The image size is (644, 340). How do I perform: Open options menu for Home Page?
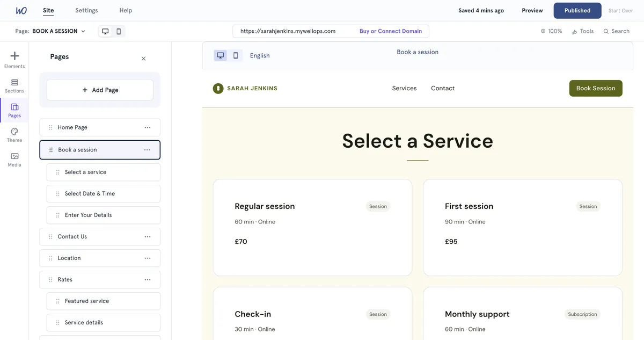[x=148, y=127]
